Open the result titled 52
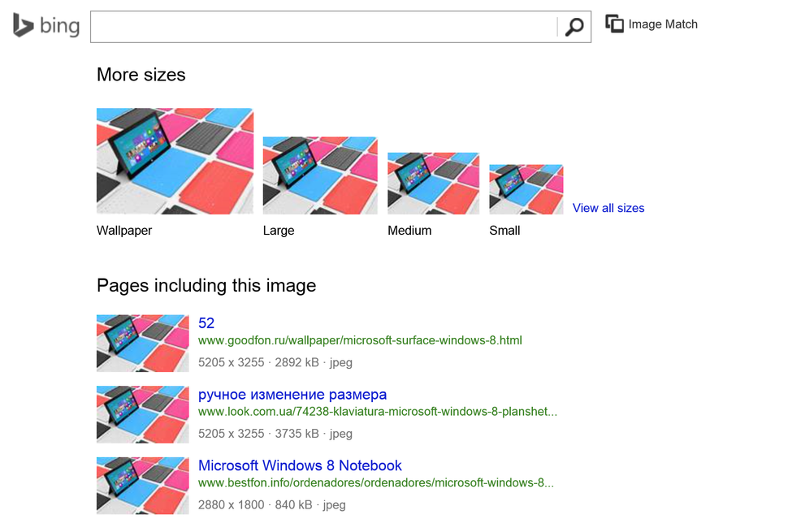The height and width of the screenshot is (532, 788). tap(206, 323)
